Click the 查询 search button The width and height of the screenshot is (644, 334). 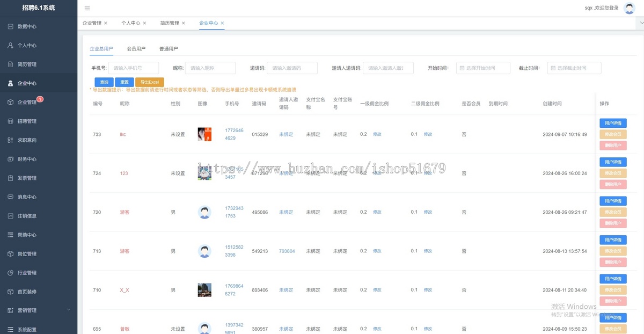pyautogui.click(x=104, y=82)
